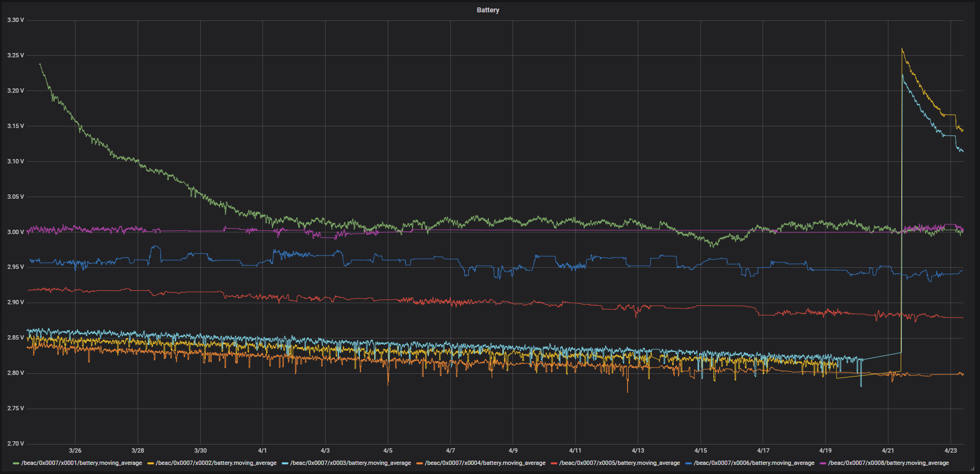Open green color swatch for x0001 series
Viewport: 980px width, 474px height.
tap(16, 463)
